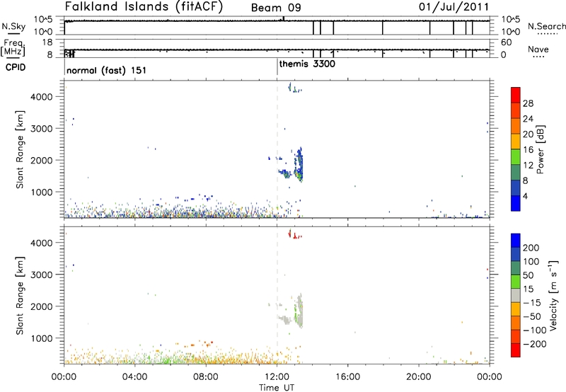Click the blue power echo cluster near 2000 km

[x=299, y=164]
